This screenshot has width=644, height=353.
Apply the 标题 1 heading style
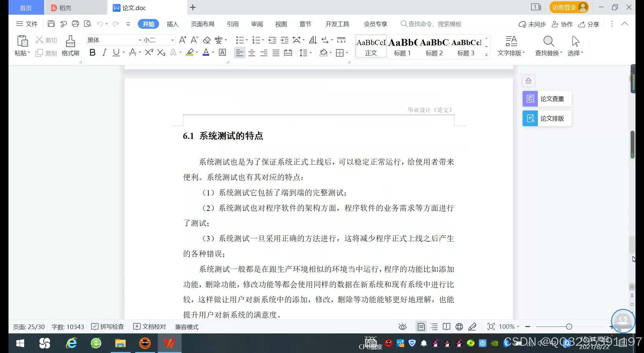coord(402,46)
